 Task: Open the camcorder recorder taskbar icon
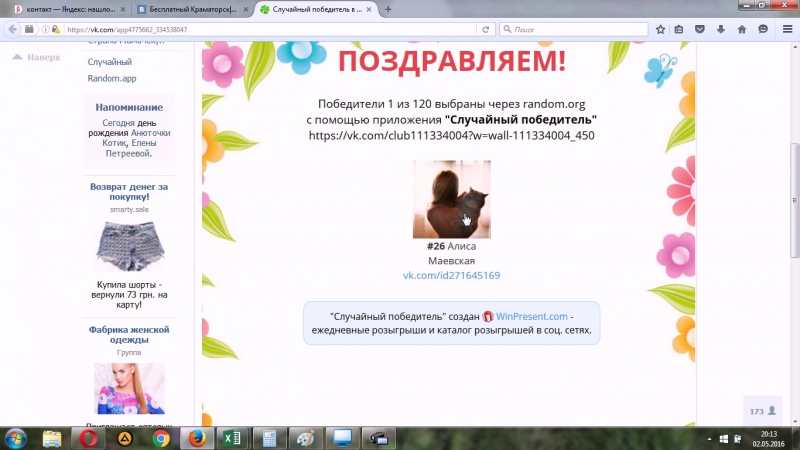tap(379, 438)
